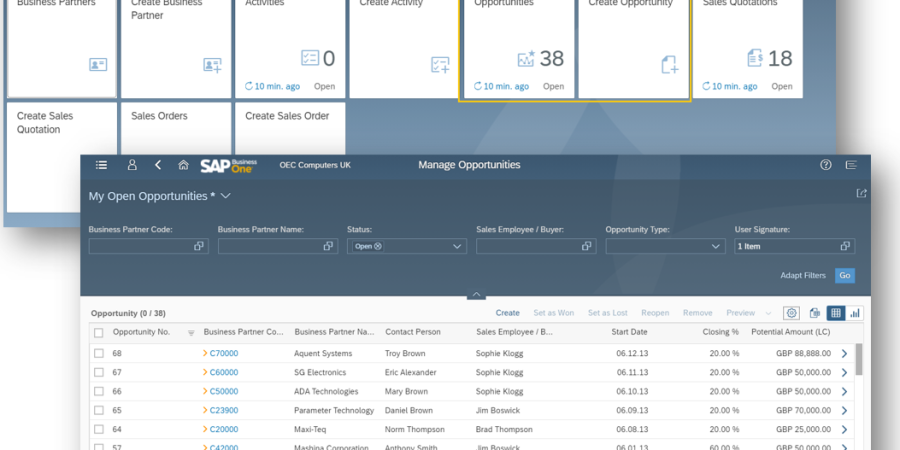Open value help for User Signature field
Image resolution: width=900 pixels, height=450 pixels.
845,246
